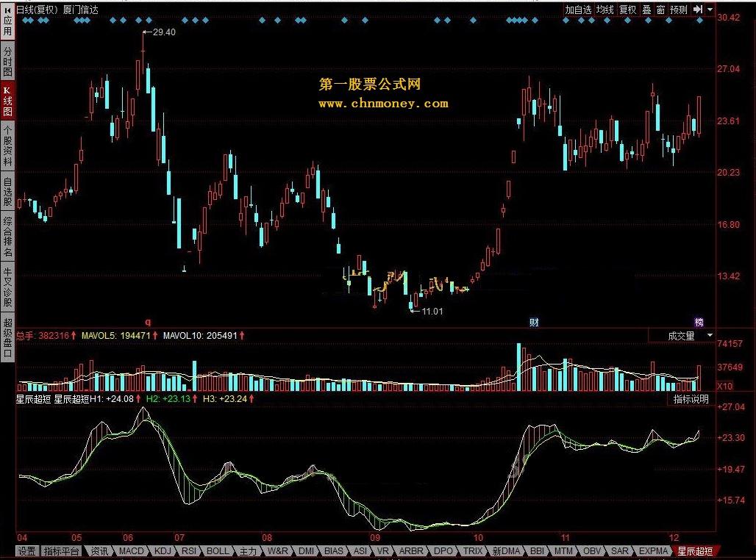Select the TRIX indicator tab
The height and width of the screenshot is (560, 756).
click(472, 551)
